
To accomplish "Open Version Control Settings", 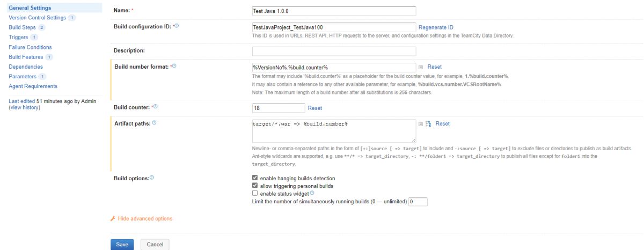I will click(x=38, y=18).
